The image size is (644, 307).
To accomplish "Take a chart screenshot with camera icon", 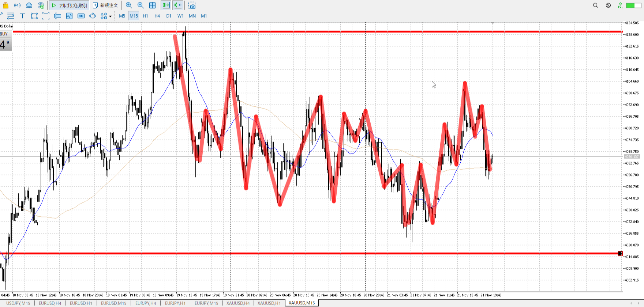I will tap(192, 5).
